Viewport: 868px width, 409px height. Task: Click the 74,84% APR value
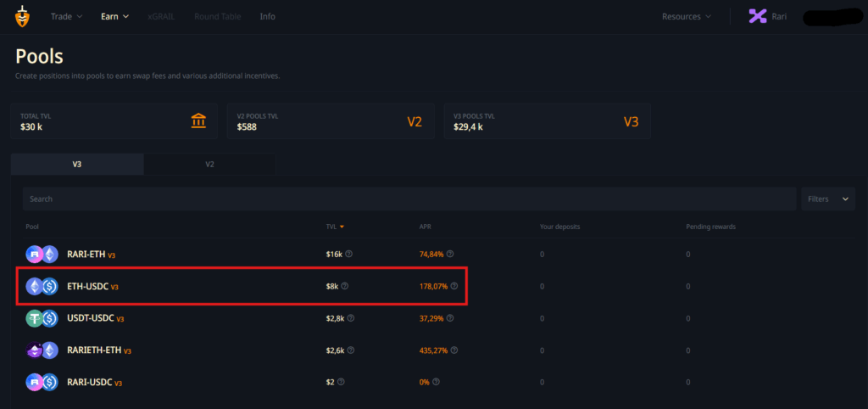coord(431,255)
